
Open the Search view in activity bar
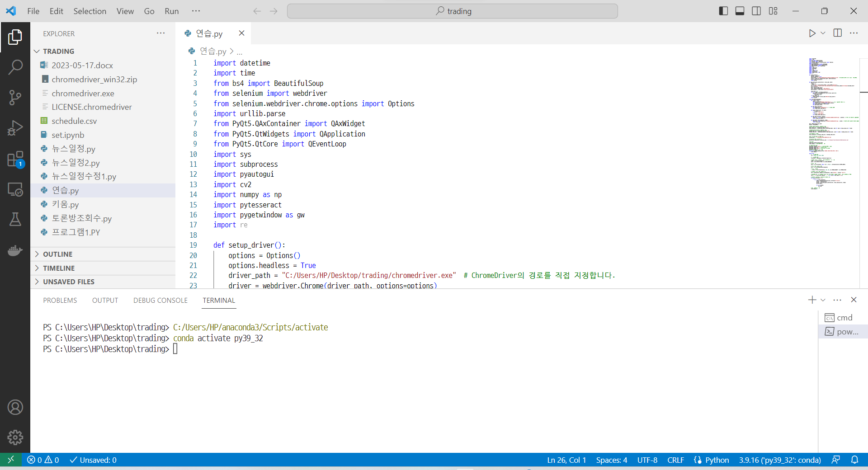tap(15, 67)
